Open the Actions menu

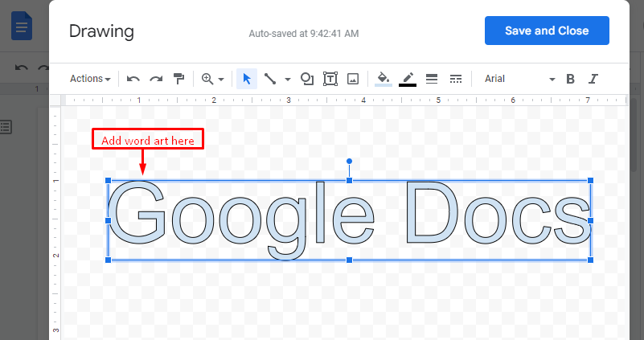pyautogui.click(x=90, y=79)
